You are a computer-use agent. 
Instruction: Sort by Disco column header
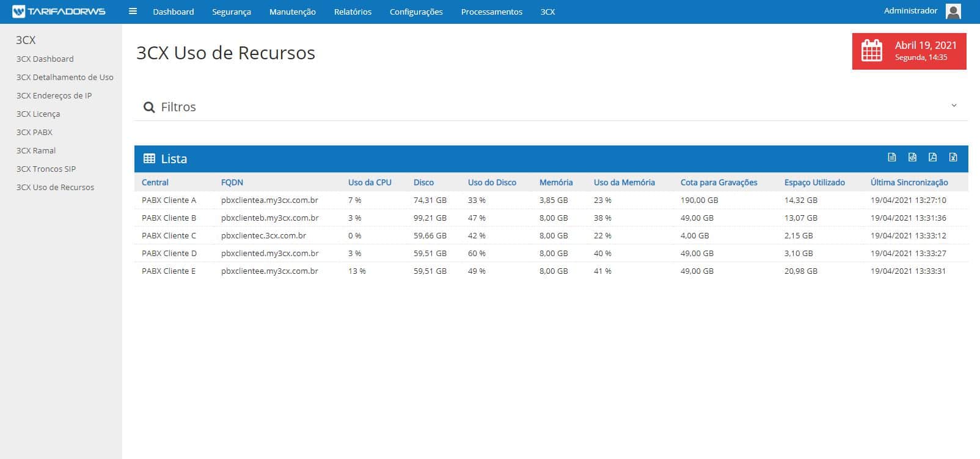pos(423,182)
